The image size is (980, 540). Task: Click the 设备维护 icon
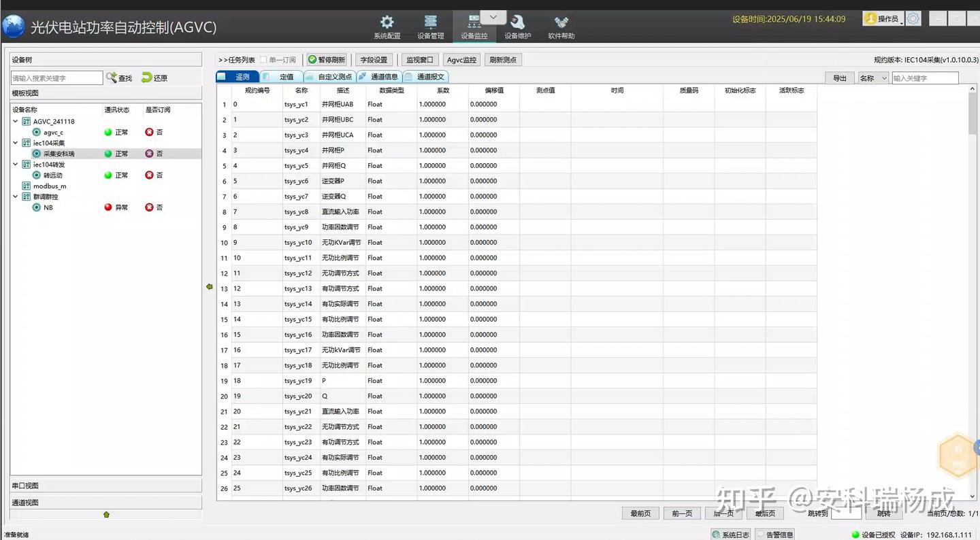(x=517, y=22)
